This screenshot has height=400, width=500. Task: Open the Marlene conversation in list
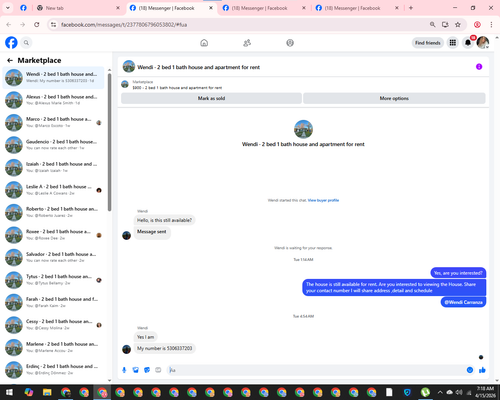(53, 347)
